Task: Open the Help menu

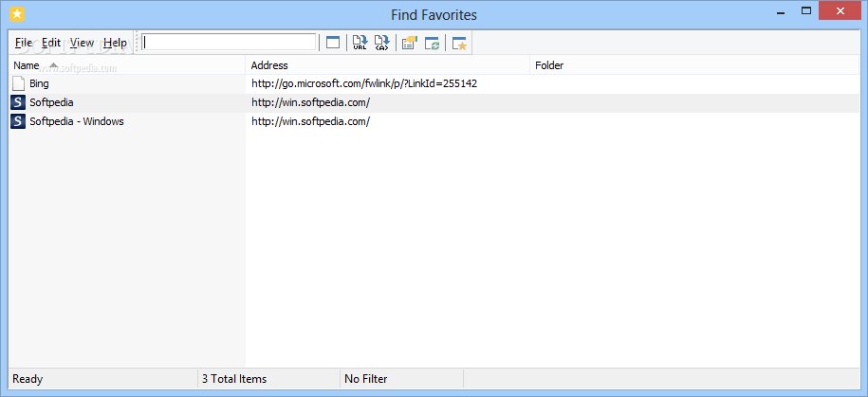Action: point(115,43)
